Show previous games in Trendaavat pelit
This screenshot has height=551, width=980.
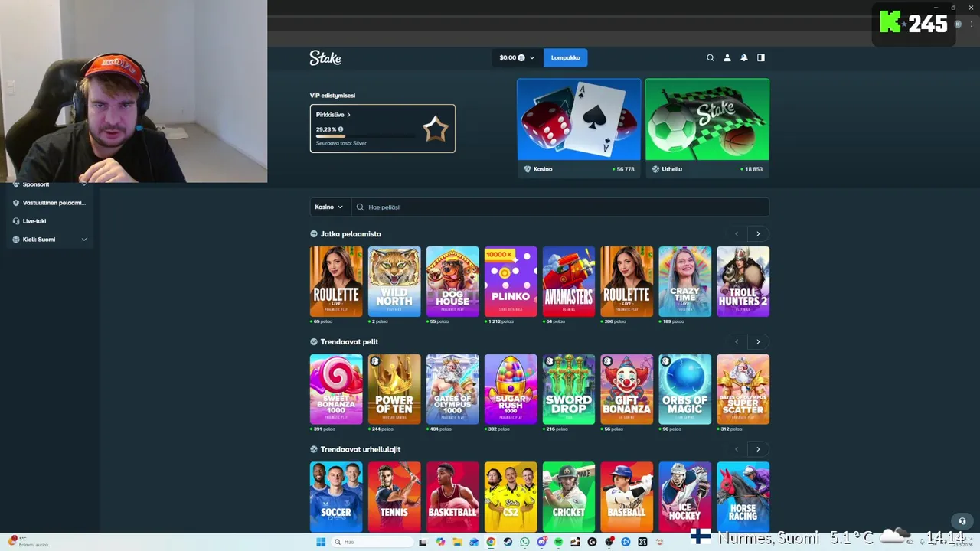(737, 342)
